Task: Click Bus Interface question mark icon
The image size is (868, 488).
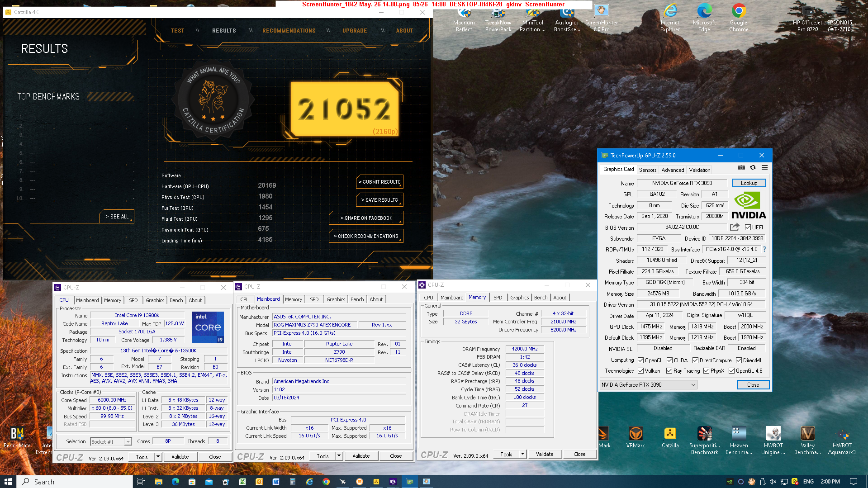Action: (x=764, y=249)
